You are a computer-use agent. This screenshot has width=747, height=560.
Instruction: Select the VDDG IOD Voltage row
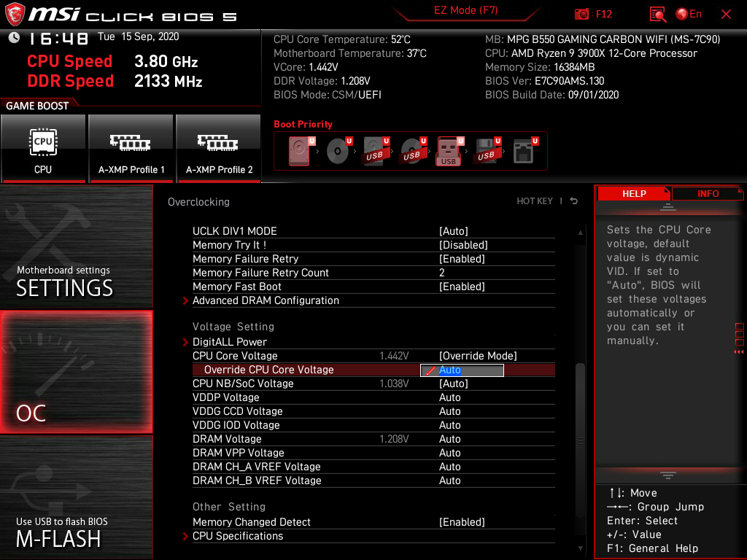tap(373, 425)
